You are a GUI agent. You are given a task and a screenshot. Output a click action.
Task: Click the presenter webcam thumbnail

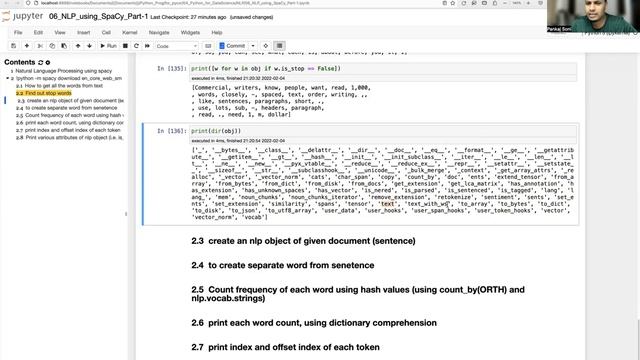coord(593,16)
